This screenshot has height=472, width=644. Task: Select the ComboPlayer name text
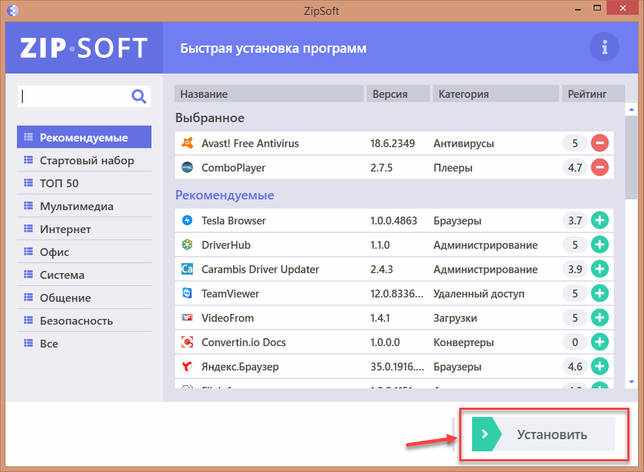(233, 168)
